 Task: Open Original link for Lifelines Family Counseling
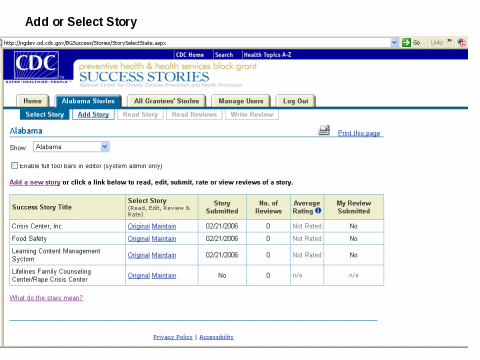point(139,276)
